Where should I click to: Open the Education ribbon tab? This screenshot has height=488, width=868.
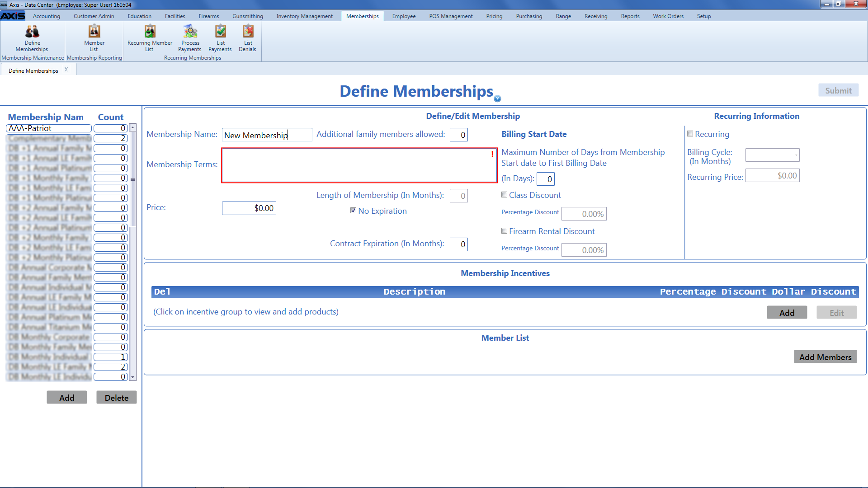click(139, 16)
